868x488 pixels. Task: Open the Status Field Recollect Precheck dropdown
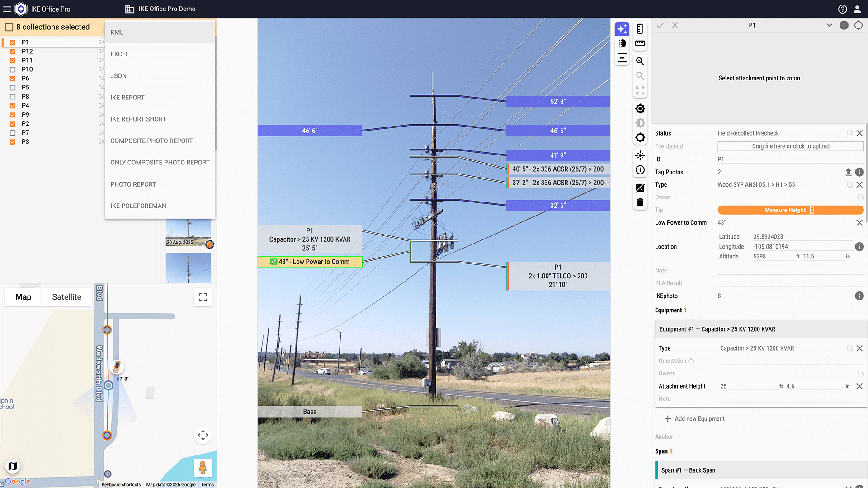pos(781,133)
